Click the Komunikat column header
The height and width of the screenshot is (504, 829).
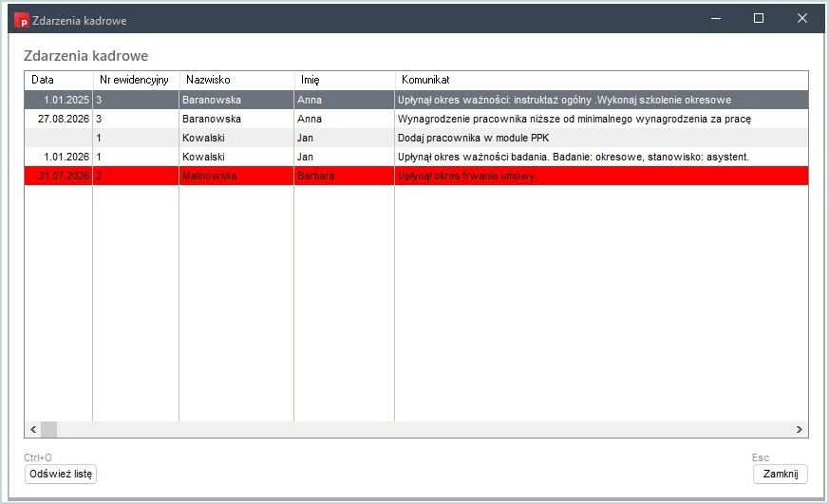602,80
